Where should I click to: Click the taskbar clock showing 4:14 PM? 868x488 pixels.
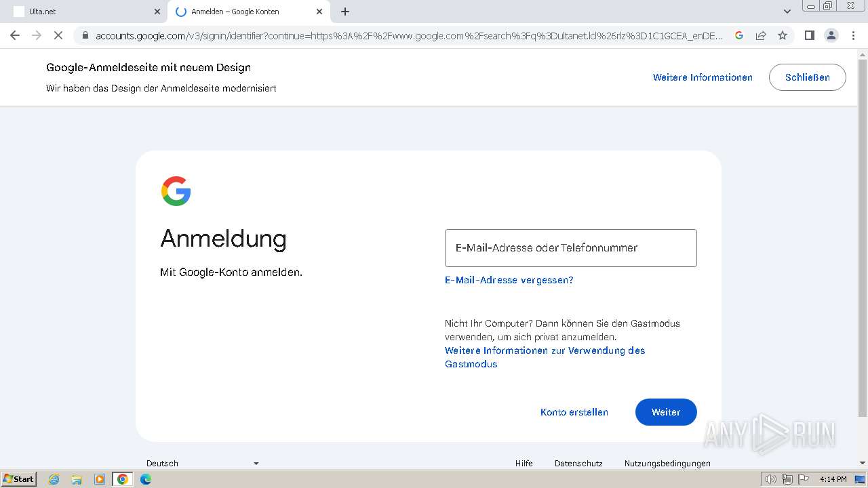tap(833, 479)
